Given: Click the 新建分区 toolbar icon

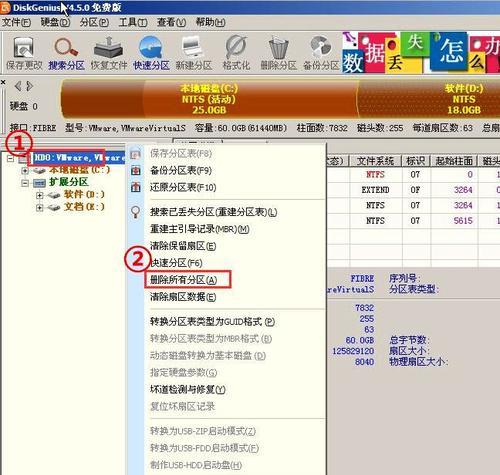Looking at the screenshot, I should point(193,53).
